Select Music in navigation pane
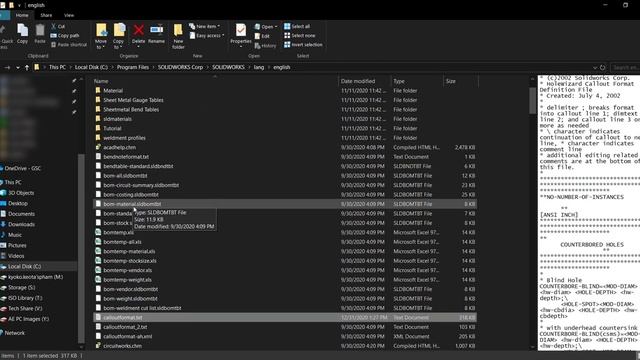 tap(15, 235)
